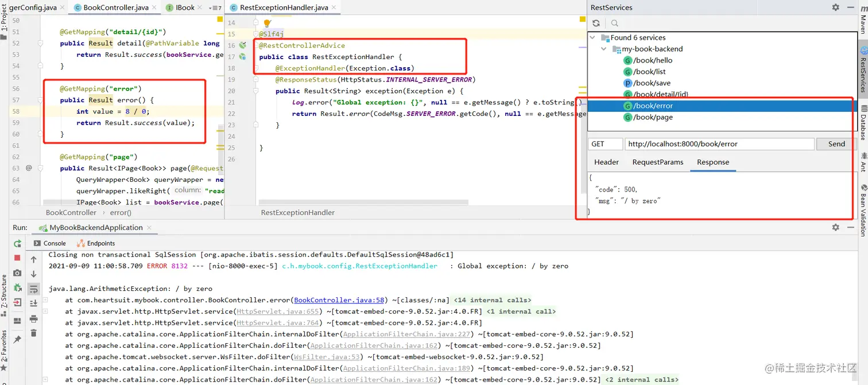Rerun MyBookBackendApplication with the green rerun icon
868x385 pixels.
(17, 243)
